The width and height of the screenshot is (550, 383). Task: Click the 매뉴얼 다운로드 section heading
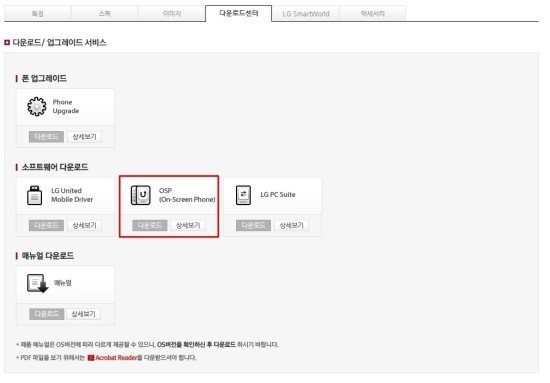click(x=48, y=256)
